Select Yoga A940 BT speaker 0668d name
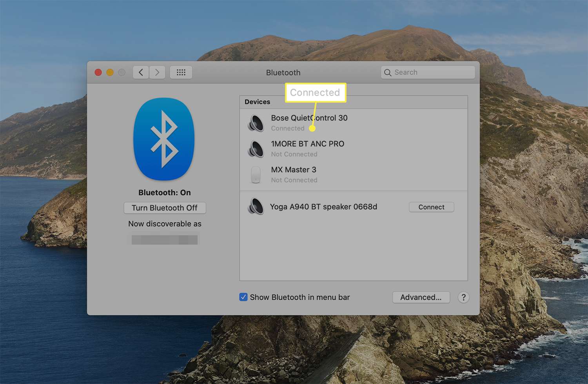588x384 pixels. pyautogui.click(x=324, y=206)
